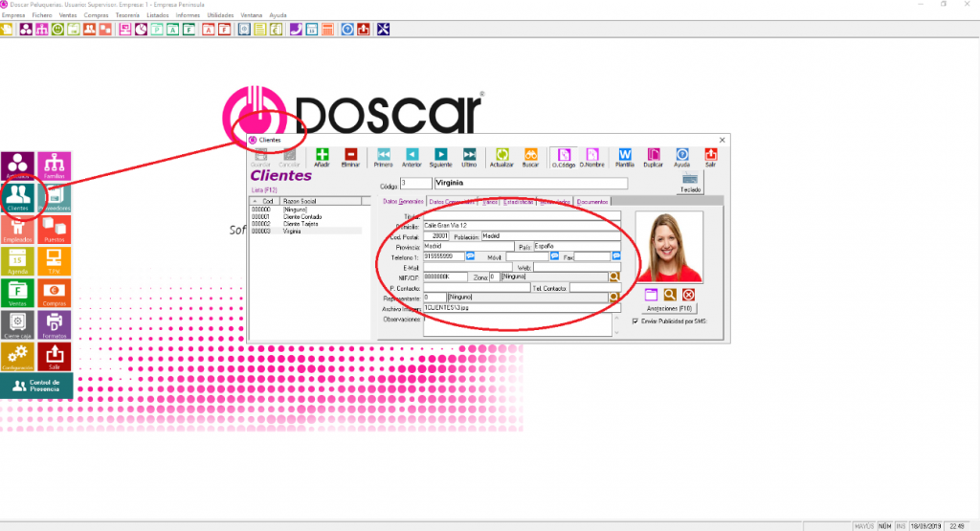Viewport: 980px width, 531px height.
Task: Click the phone icon in main toolbar
Action: click(x=296, y=30)
